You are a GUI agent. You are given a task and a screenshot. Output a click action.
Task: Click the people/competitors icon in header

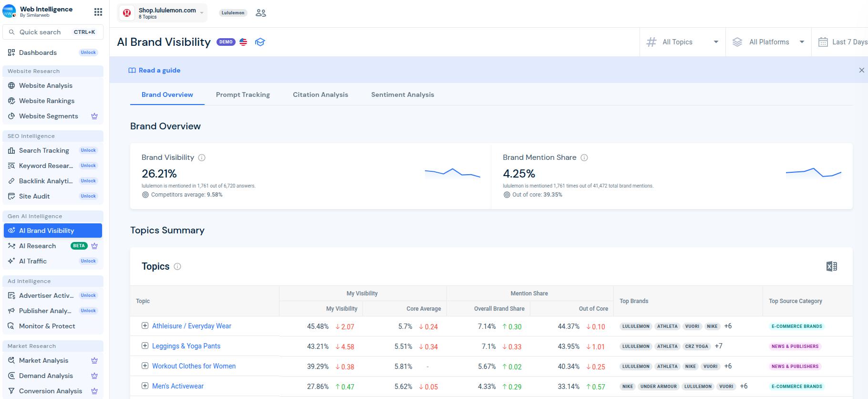click(x=261, y=13)
